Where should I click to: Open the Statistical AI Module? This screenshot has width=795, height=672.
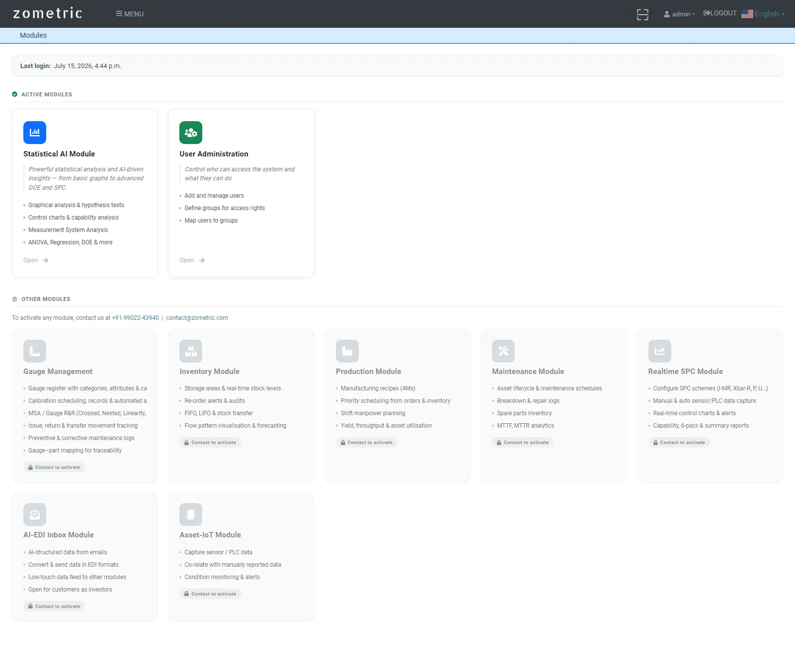coord(36,260)
